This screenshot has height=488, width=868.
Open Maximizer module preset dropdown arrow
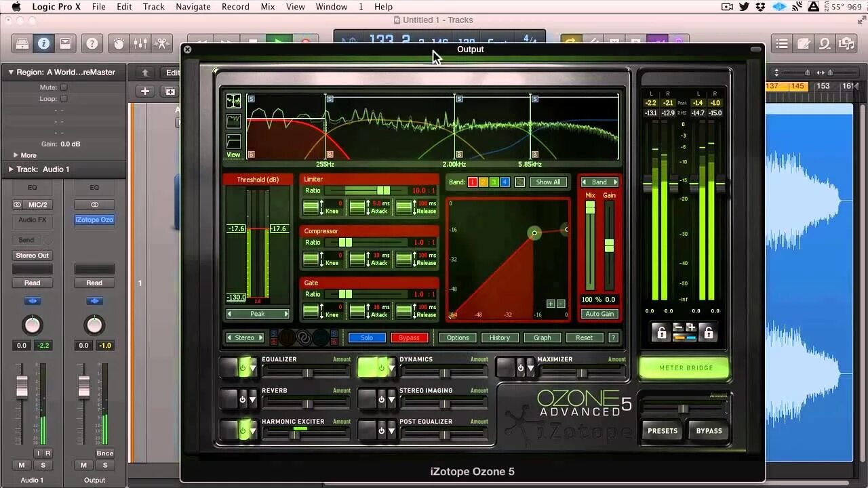click(530, 369)
